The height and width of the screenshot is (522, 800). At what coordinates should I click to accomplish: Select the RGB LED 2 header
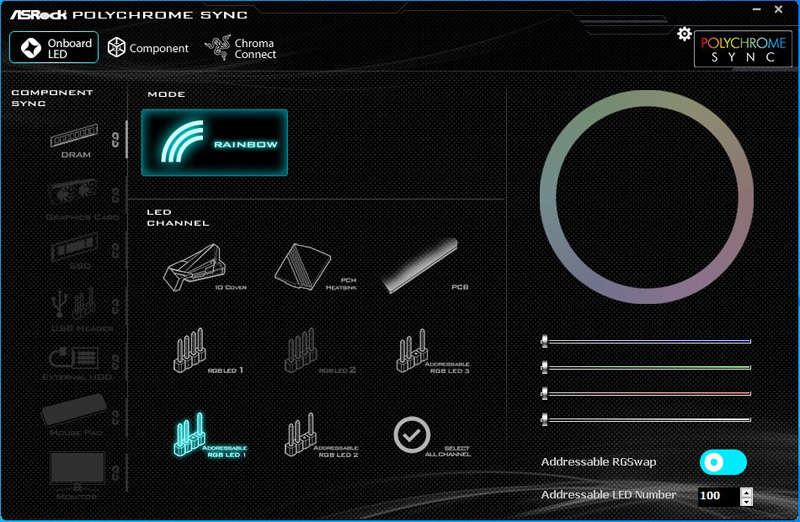(319, 351)
